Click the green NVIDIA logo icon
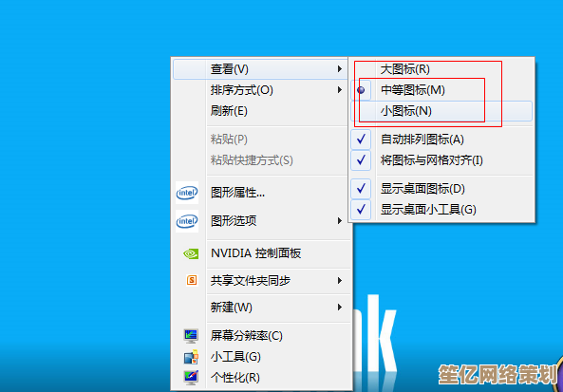The height and width of the screenshot is (392, 563). tap(191, 253)
